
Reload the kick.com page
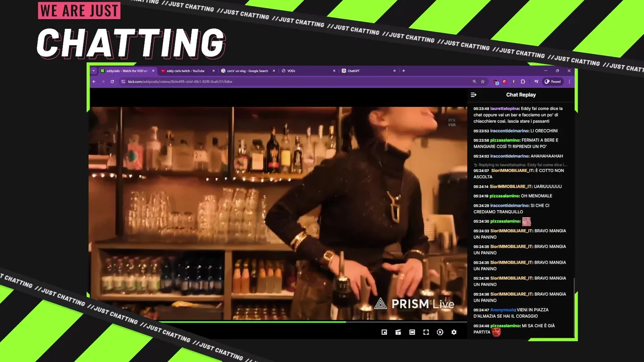click(x=112, y=81)
